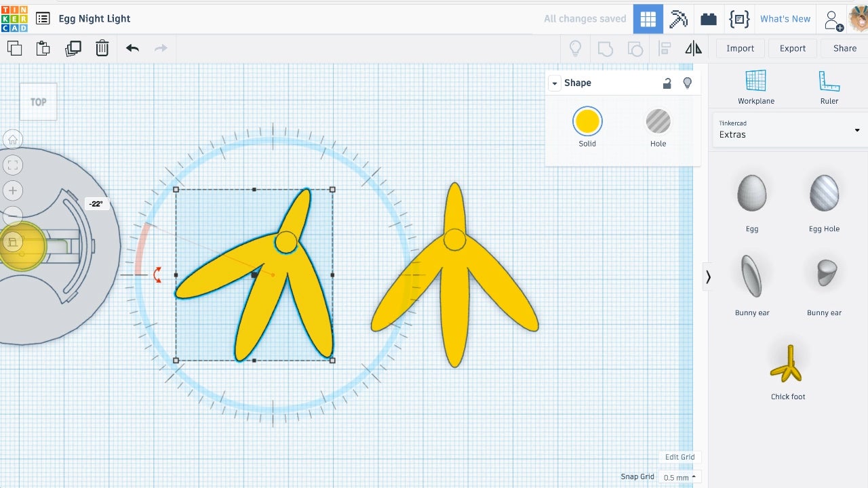Viewport: 868px width, 488px height.
Task: Toggle the shape lock icon
Action: tap(667, 83)
